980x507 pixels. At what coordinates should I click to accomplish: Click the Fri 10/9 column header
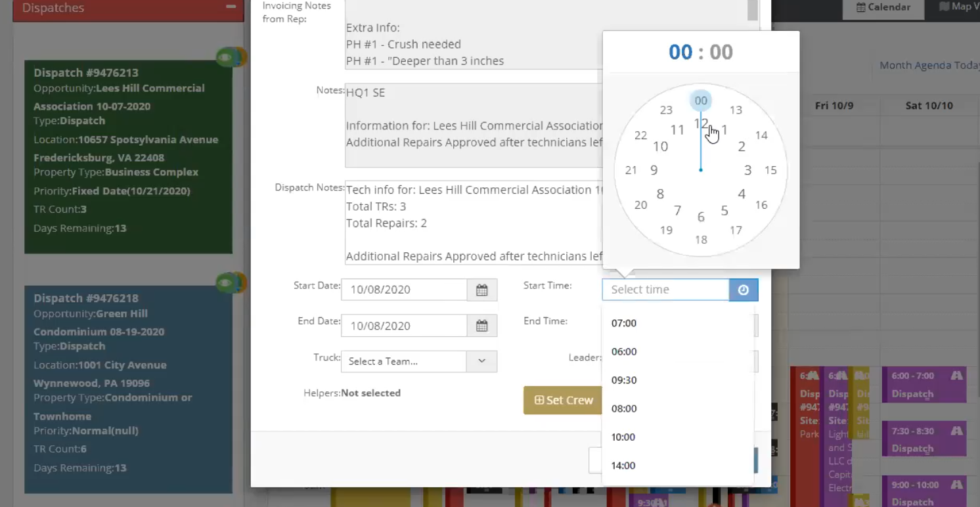pos(834,105)
